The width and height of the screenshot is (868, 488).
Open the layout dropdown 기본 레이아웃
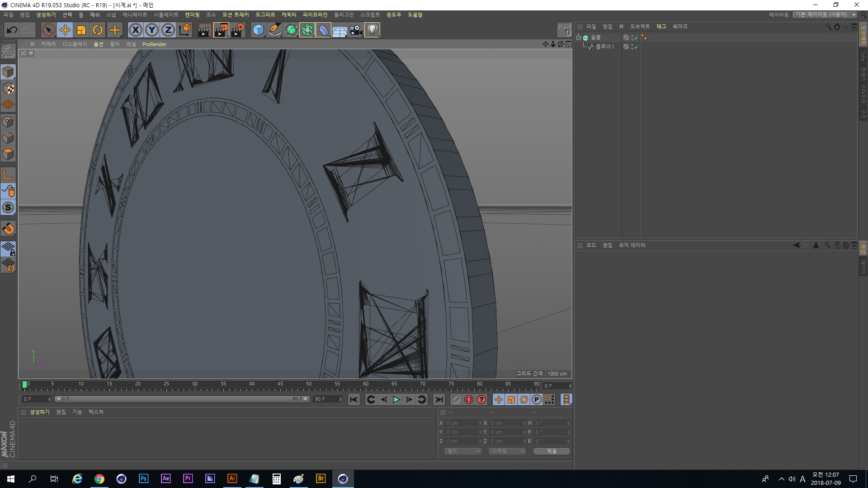[x=825, y=15]
